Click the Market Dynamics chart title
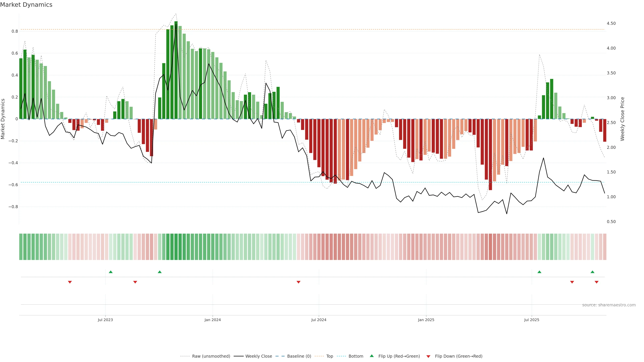The height and width of the screenshot is (362, 644). coord(26,5)
